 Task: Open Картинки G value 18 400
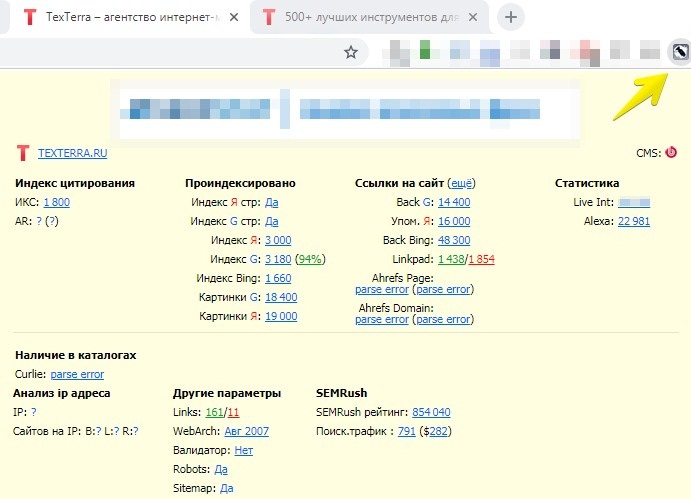[x=281, y=297]
